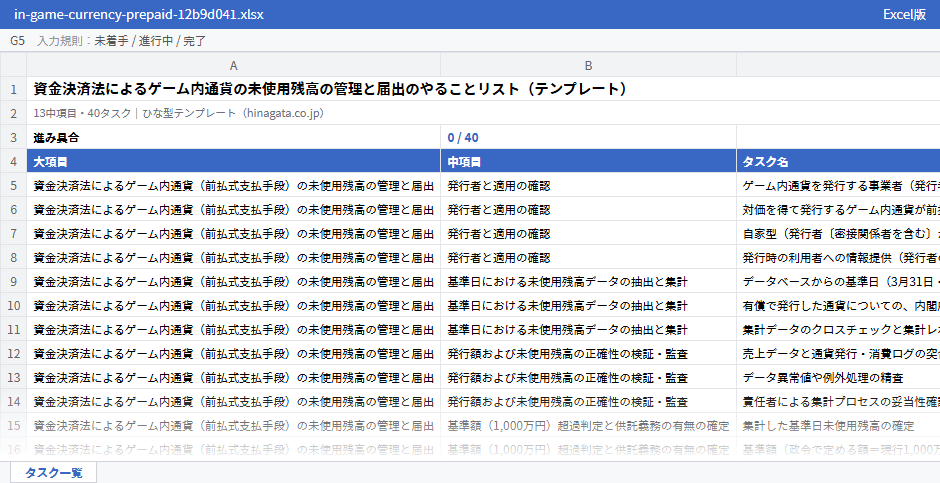The height and width of the screenshot is (483, 940).
Task: Select 発行者と適用の確認 cell in row 7
Action: click(589, 233)
